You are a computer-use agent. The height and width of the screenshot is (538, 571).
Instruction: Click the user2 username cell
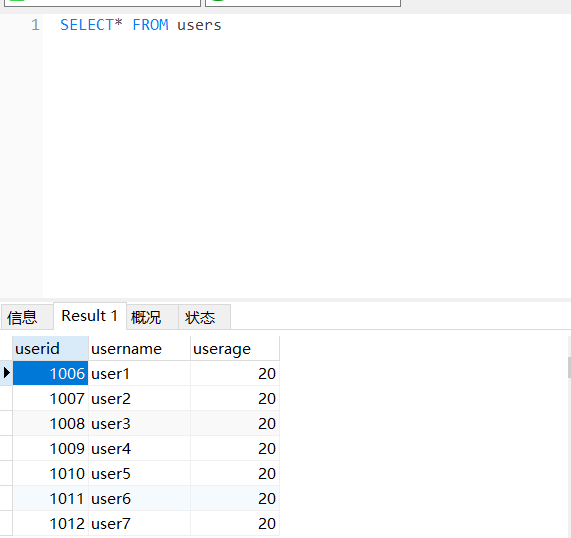[139, 398]
